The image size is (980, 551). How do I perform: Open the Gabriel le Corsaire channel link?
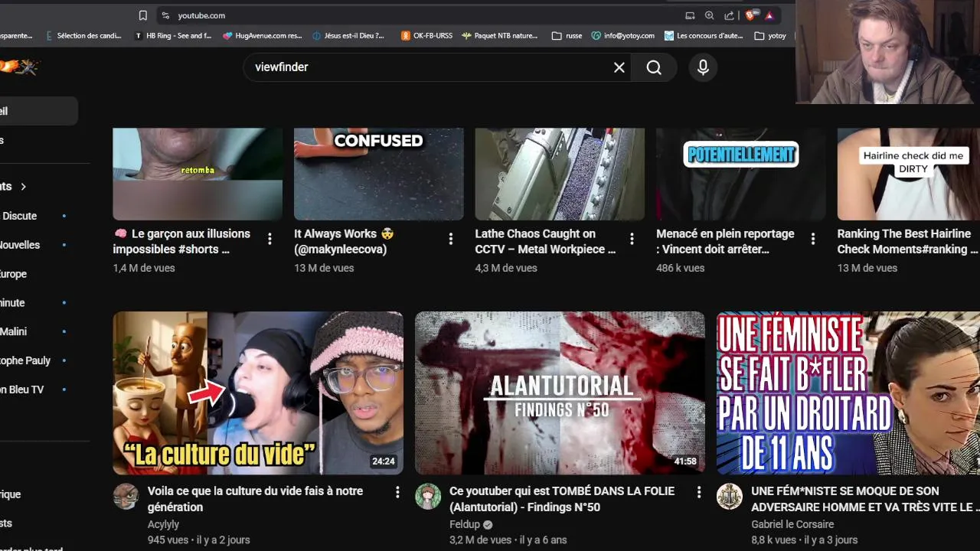(792, 524)
